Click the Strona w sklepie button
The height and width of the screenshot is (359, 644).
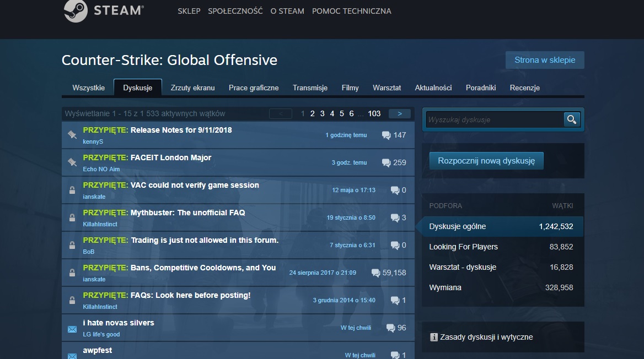coord(545,60)
